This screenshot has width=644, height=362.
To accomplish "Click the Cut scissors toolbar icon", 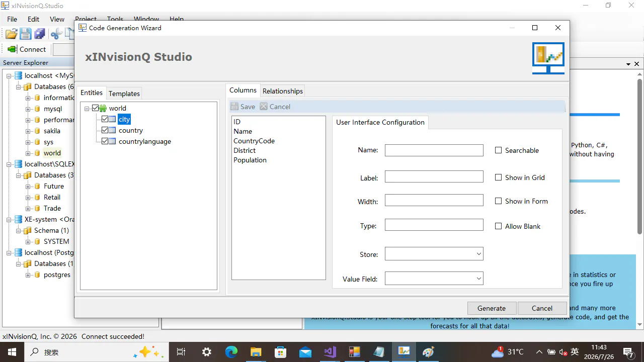I will click(x=56, y=34).
